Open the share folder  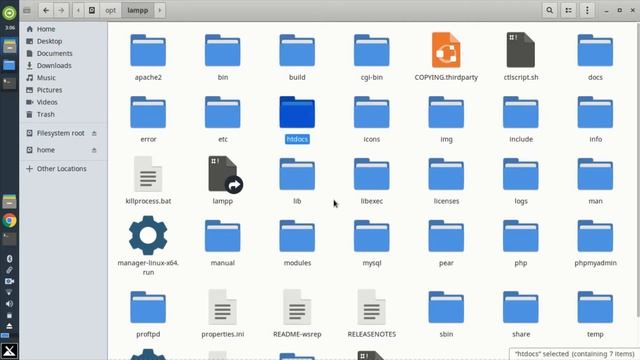click(x=521, y=307)
